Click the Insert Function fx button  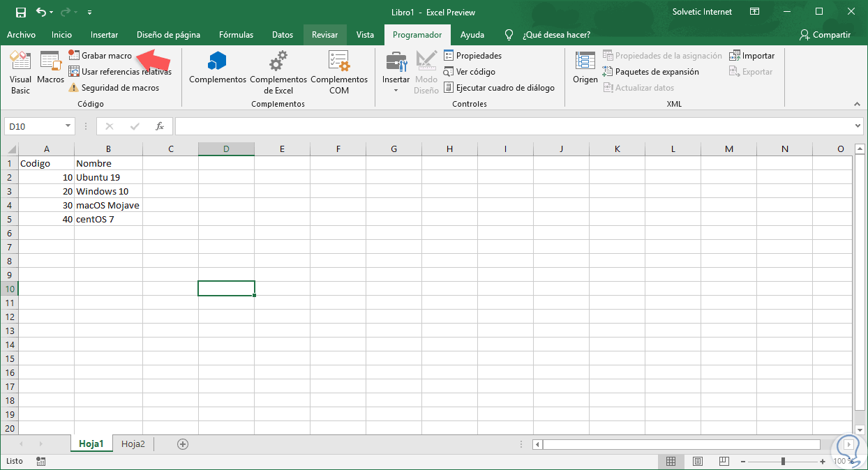(x=160, y=126)
